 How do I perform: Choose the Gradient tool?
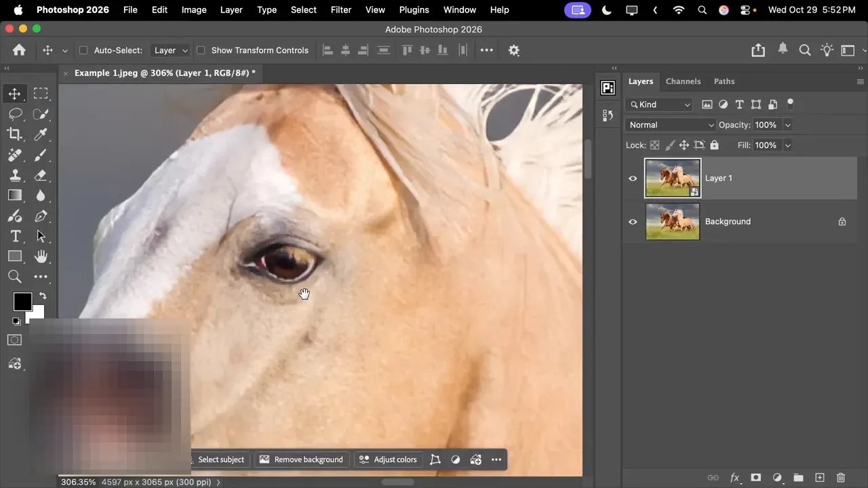point(15,195)
